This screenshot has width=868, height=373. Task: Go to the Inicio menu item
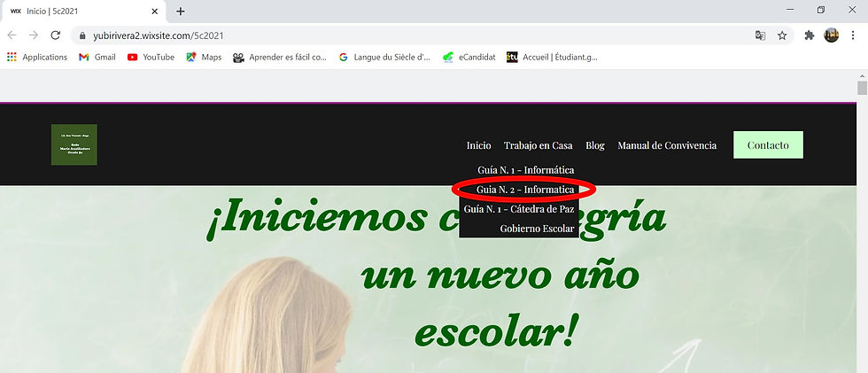coord(478,145)
